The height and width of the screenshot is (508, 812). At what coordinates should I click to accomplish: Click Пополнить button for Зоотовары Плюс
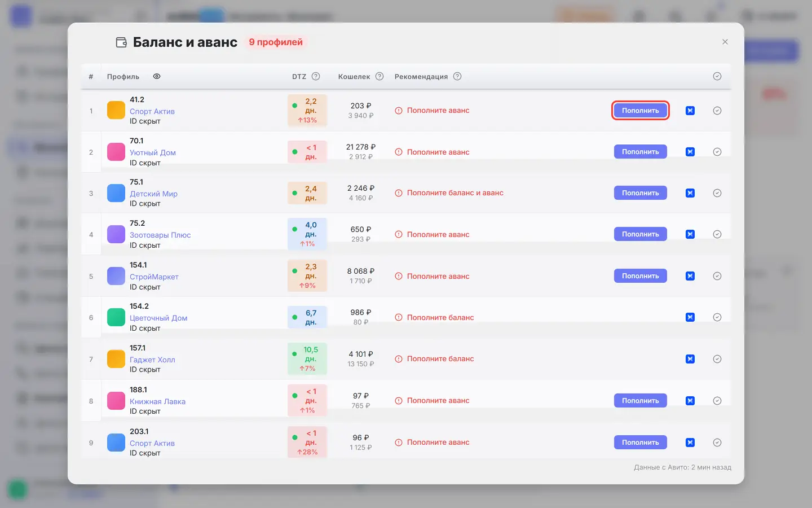click(641, 234)
